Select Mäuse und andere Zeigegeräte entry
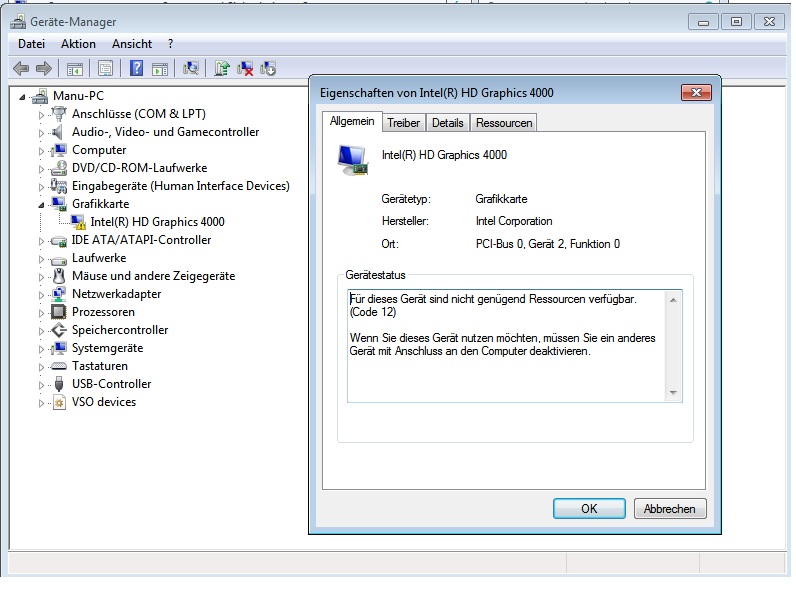 (x=153, y=276)
